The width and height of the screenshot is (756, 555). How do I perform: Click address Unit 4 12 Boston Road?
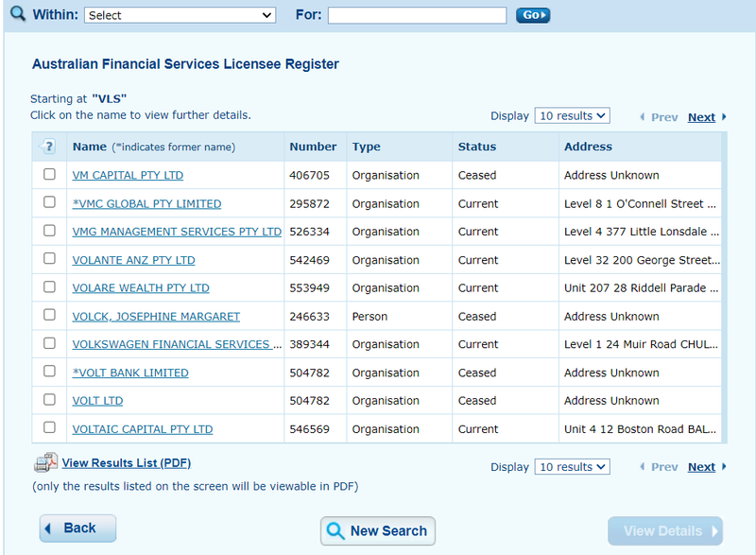coord(640,429)
